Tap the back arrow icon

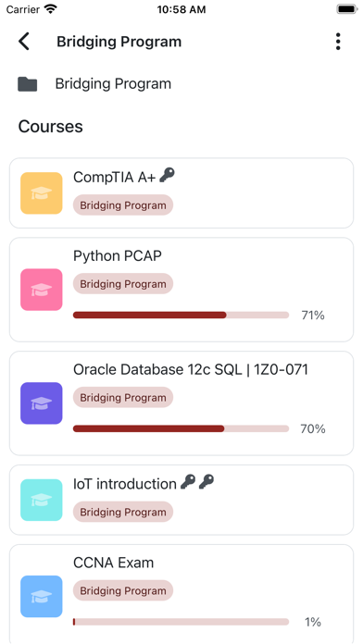click(24, 42)
